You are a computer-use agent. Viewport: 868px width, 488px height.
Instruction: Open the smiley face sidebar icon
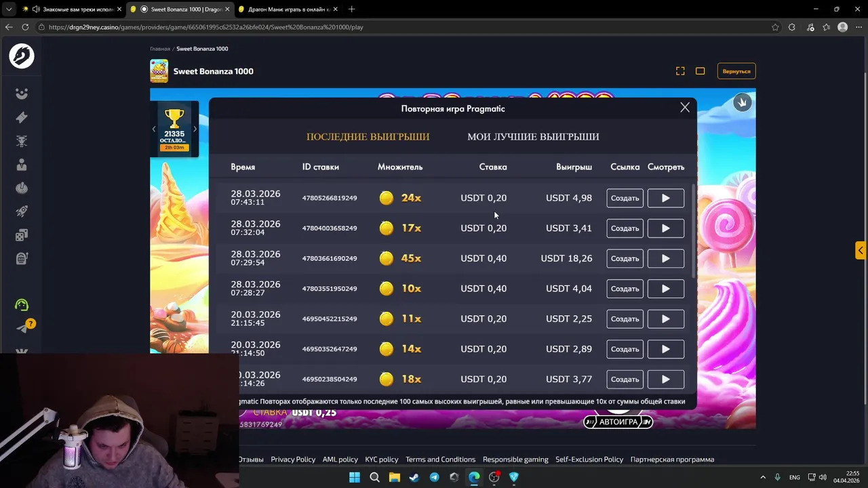[22, 94]
